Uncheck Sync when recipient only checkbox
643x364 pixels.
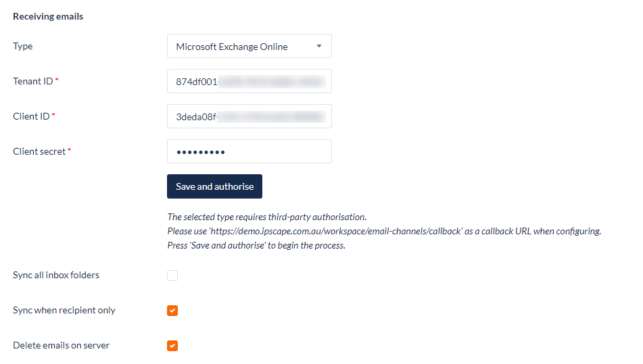pyautogui.click(x=172, y=311)
